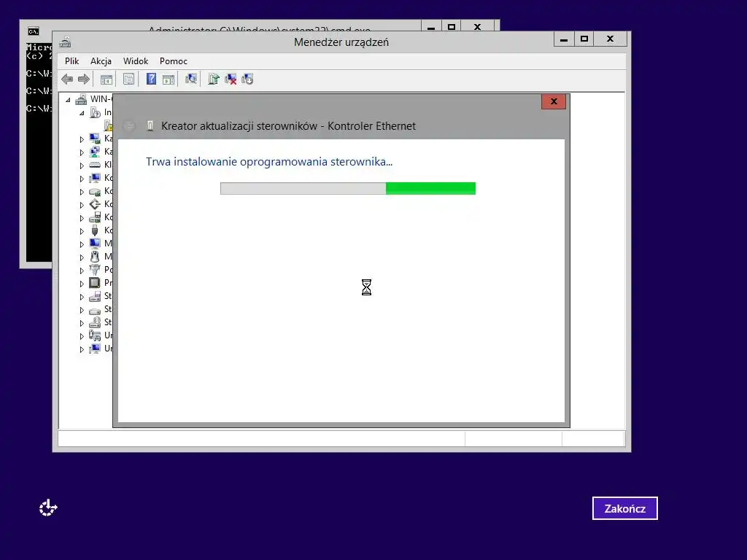
Task: Click the cmd window title bar icon
Action: [33, 31]
